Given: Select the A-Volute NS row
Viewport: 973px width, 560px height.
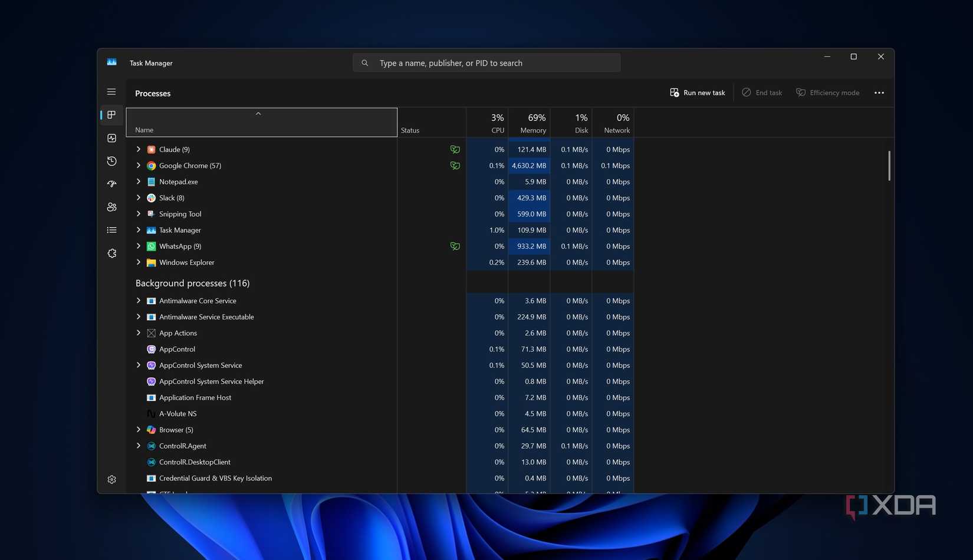Looking at the screenshot, I should 380,414.
